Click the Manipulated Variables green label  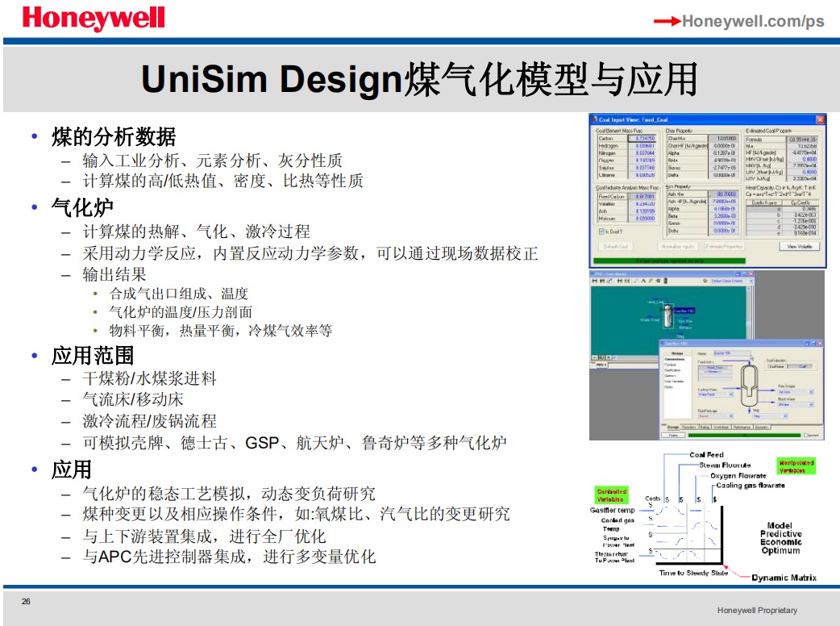tap(796, 466)
